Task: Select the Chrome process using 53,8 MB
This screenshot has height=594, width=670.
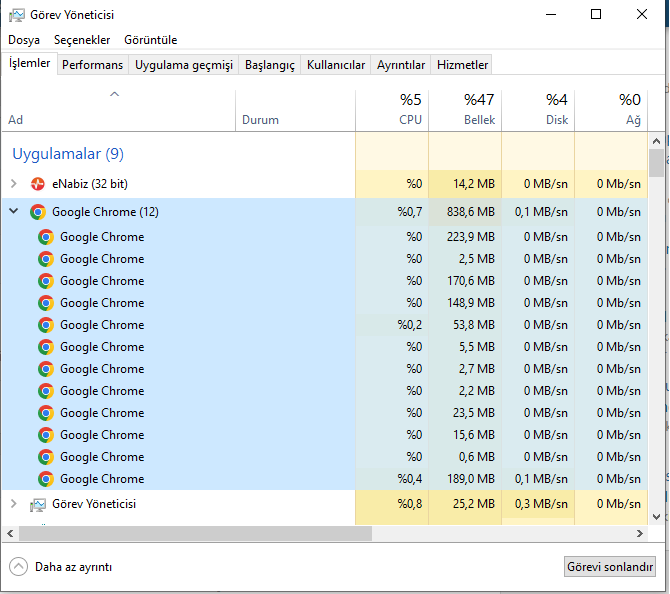Action: [102, 325]
